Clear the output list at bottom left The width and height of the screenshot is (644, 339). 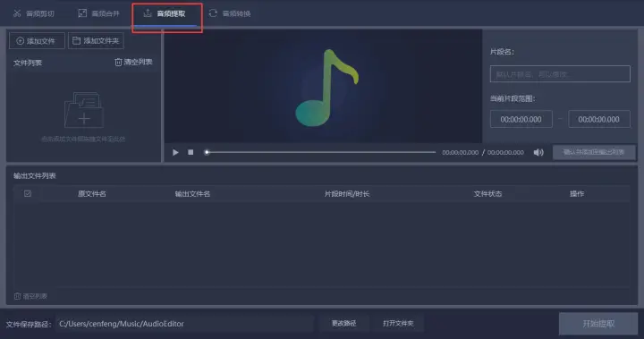coord(30,296)
